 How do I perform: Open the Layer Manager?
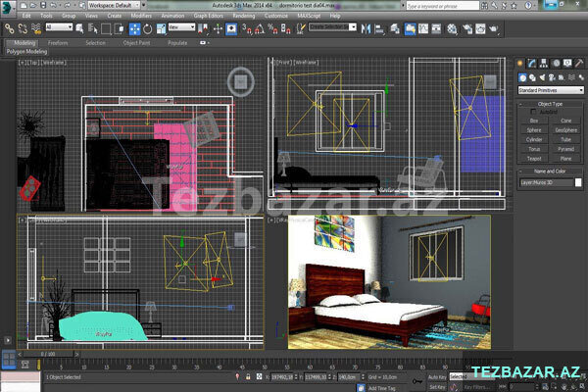[395, 28]
